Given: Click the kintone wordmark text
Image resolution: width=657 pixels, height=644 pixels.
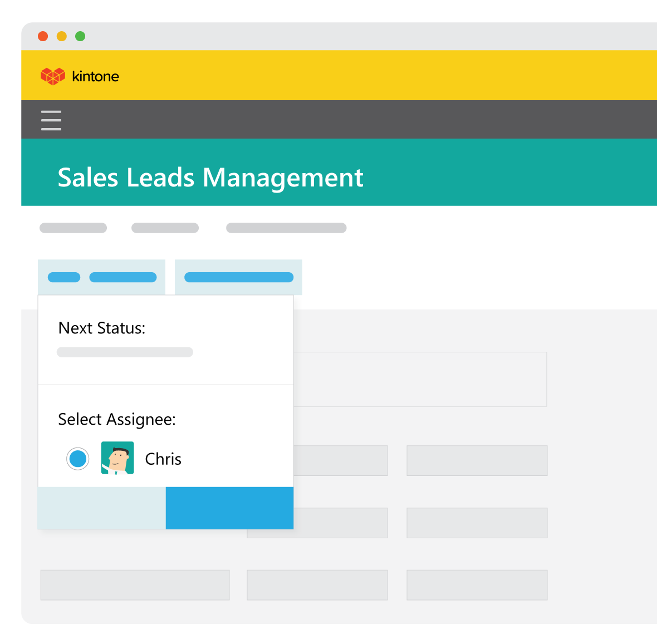Looking at the screenshot, I should point(96,76).
